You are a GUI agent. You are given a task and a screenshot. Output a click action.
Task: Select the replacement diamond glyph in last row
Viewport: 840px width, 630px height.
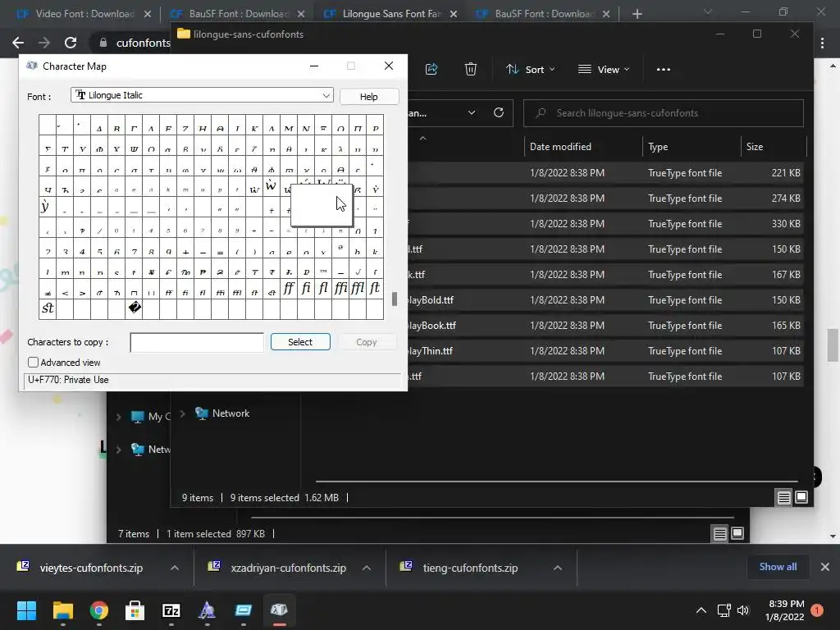(x=135, y=308)
